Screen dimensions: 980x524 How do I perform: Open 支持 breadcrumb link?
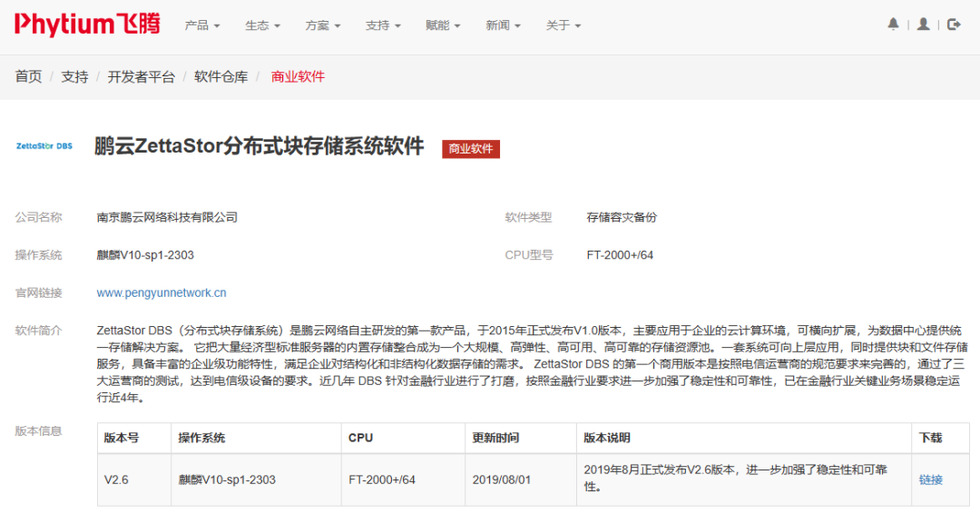pos(74,77)
